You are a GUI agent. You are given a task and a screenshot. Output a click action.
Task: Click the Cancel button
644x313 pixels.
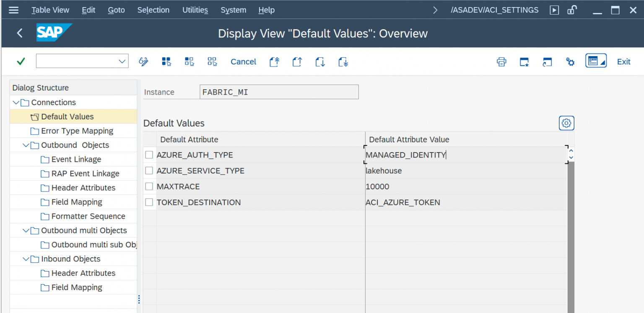pos(243,62)
